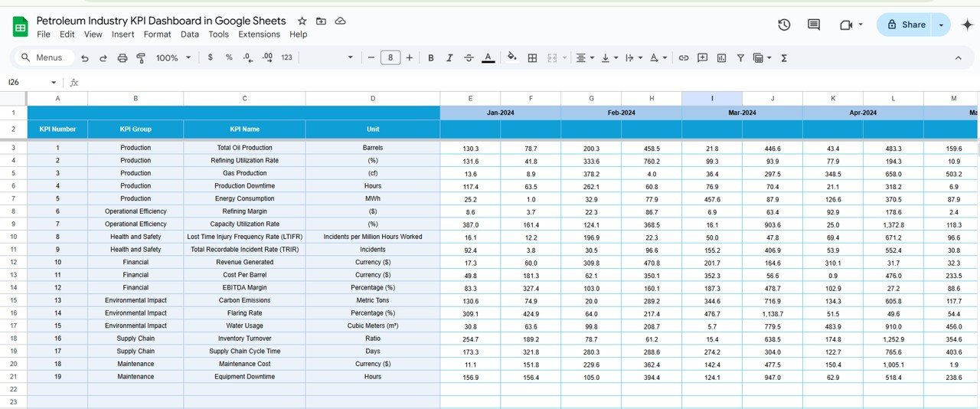Open the Name box dropdown arrow
980x409 pixels.
tap(54, 82)
